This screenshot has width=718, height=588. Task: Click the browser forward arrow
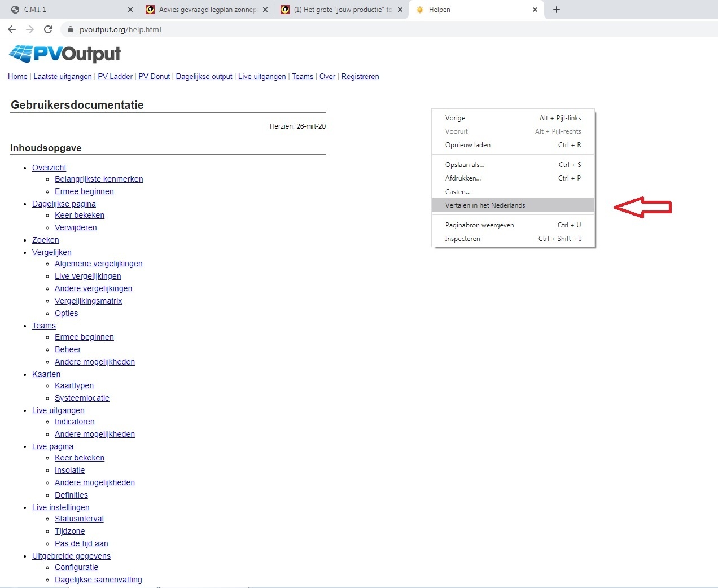tap(30, 29)
